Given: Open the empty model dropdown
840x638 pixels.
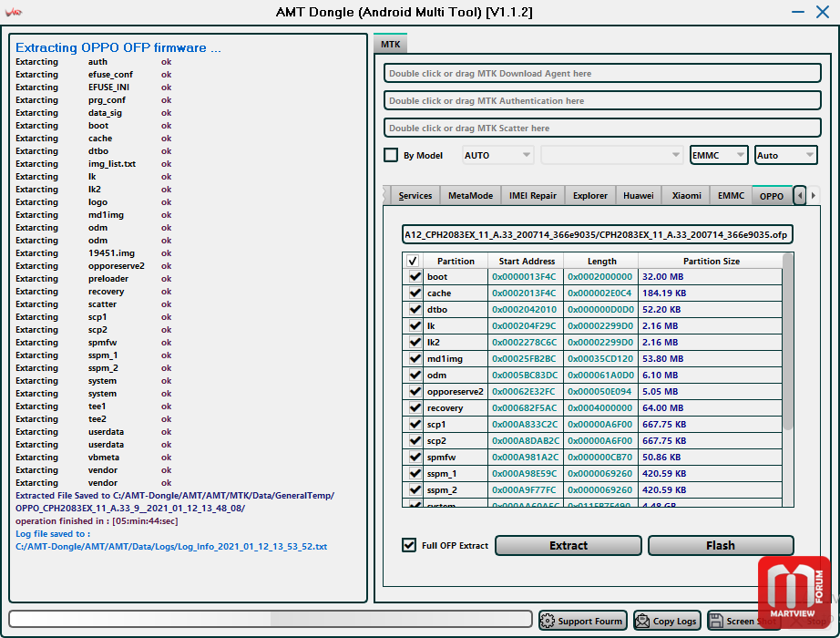Looking at the screenshot, I should point(611,156).
